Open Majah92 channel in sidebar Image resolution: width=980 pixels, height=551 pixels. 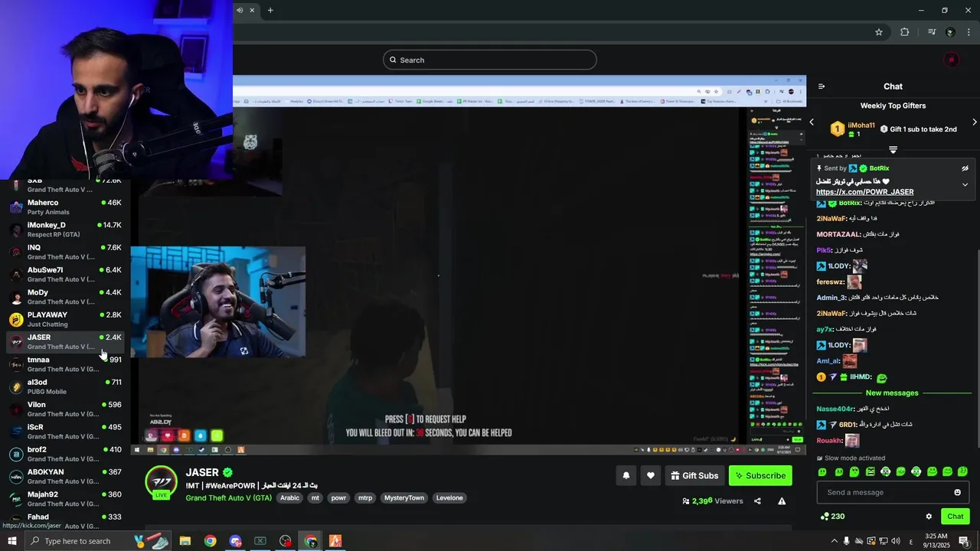coord(65,499)
